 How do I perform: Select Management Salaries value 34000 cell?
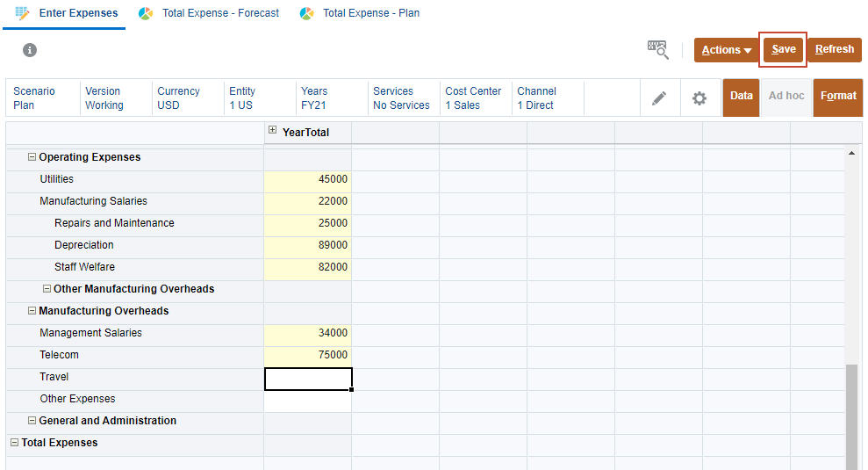click(308, 336)
